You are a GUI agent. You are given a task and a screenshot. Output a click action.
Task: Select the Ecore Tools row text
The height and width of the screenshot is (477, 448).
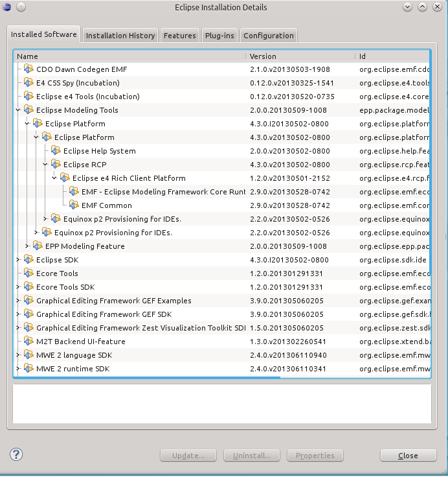click(57, 273)
